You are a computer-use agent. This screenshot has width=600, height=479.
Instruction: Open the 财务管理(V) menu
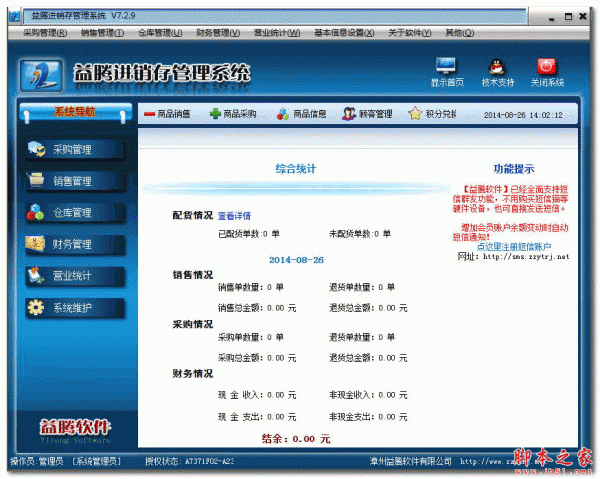tap(218, 33)
